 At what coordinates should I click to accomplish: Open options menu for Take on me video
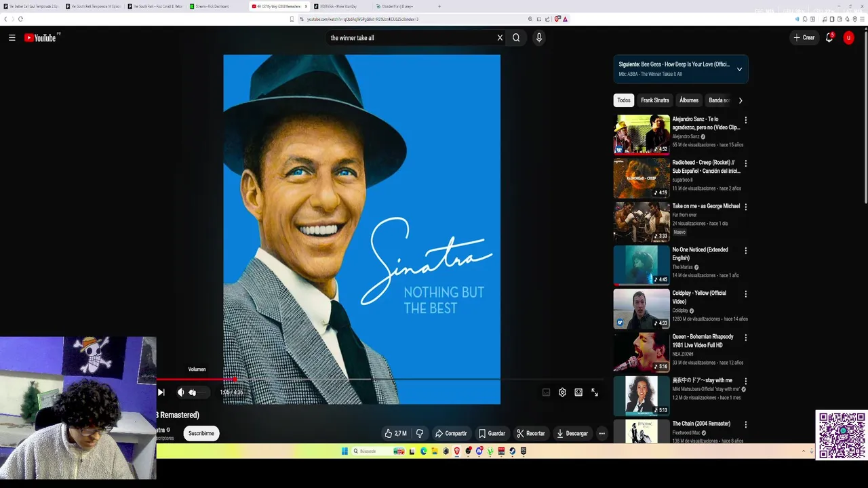(x=746, y=207)
